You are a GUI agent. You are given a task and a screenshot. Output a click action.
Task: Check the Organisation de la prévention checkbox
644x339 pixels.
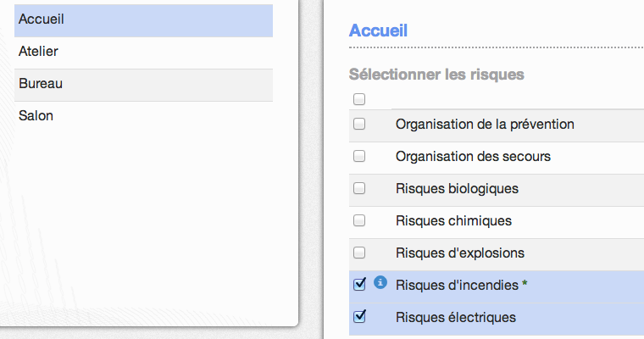pos(359,124)
